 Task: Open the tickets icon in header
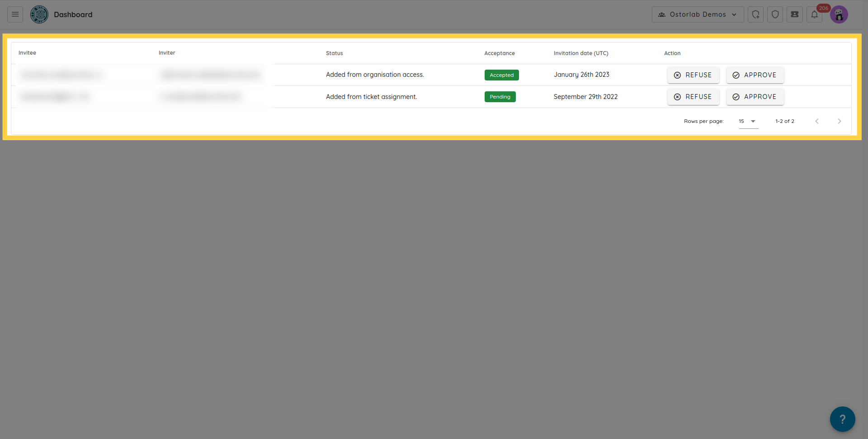[794, 14]
